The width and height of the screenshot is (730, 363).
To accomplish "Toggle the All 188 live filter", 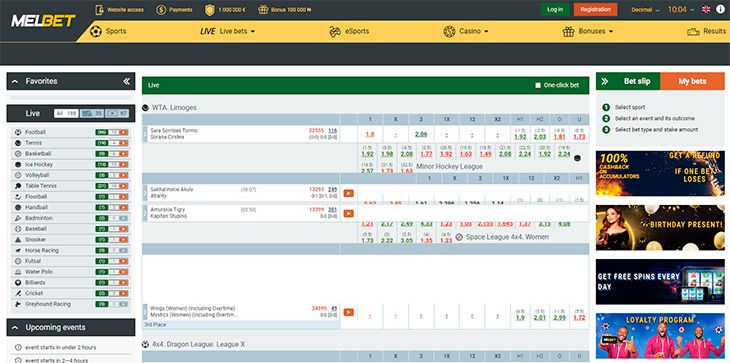I will coord(66,114).
